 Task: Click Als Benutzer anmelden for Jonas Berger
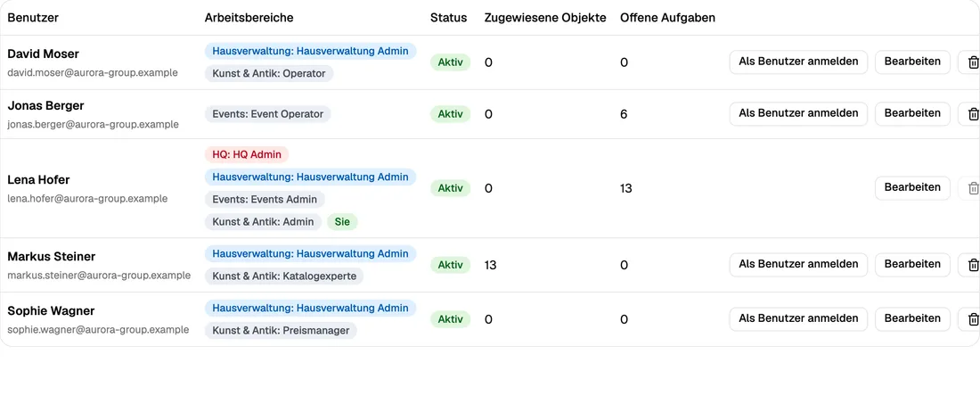[x=798, y=114]
